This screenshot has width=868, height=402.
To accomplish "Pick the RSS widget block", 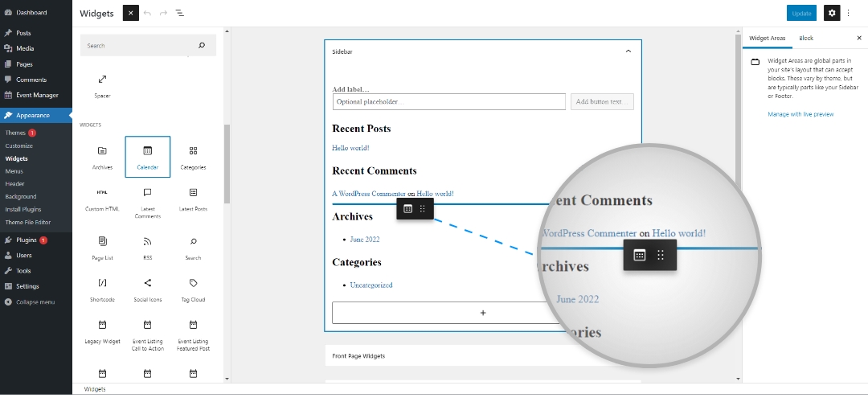I will (147, 246).
